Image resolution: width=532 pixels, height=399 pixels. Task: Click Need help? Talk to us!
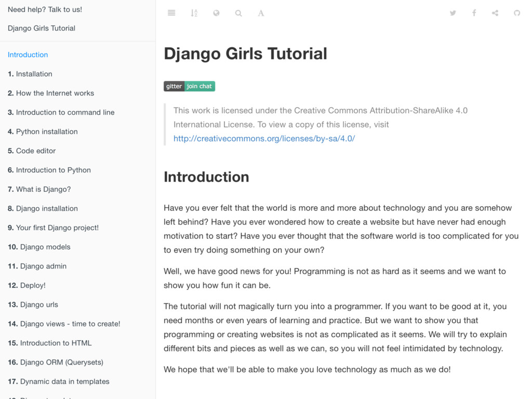45,9
